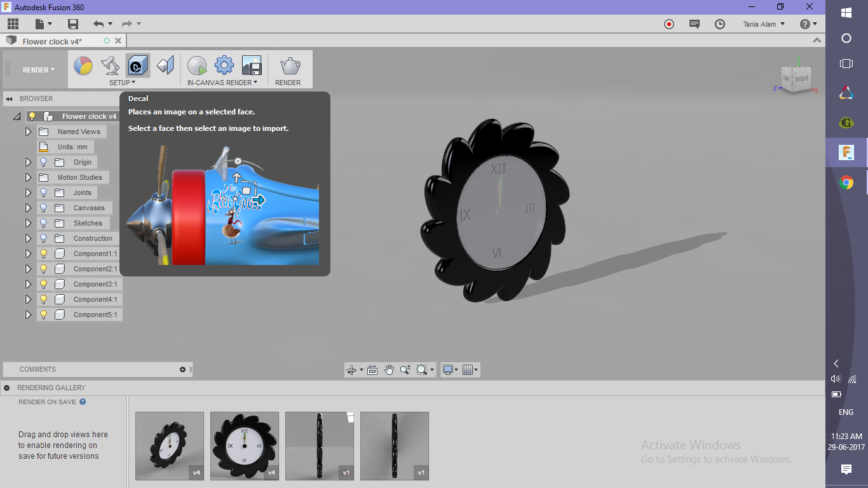Open the undo history dropdown arrow
This screenshot has width=868, height=488.
[110, 24]
